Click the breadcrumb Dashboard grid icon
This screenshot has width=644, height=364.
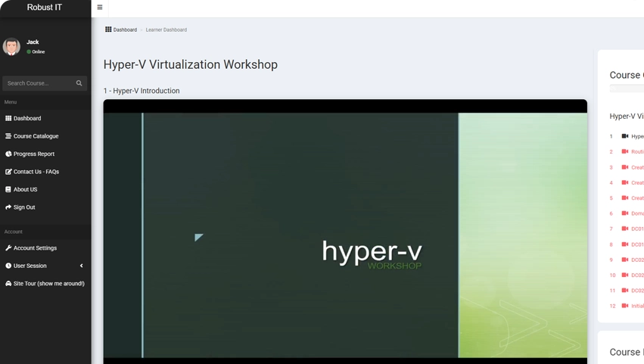pos(108,30)
